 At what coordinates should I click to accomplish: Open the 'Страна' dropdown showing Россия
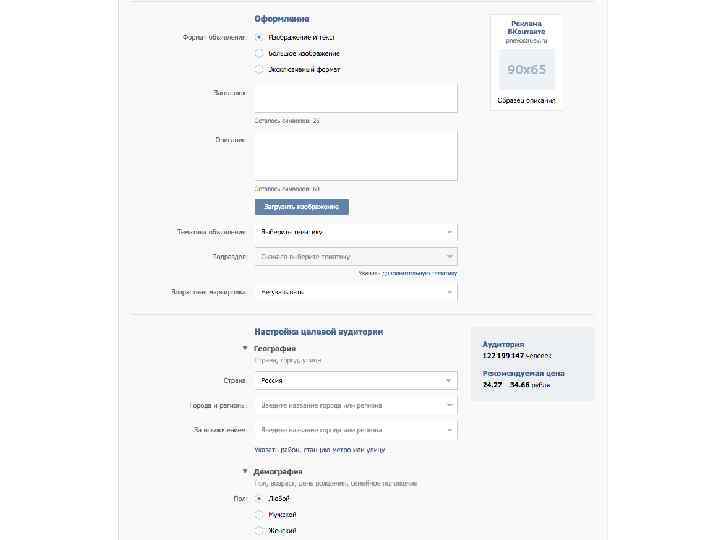click(x=355, y=381)
